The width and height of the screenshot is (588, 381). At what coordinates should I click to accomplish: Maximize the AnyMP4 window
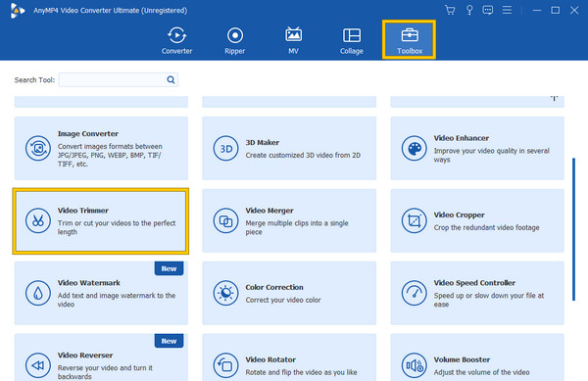tap(556, 10)
